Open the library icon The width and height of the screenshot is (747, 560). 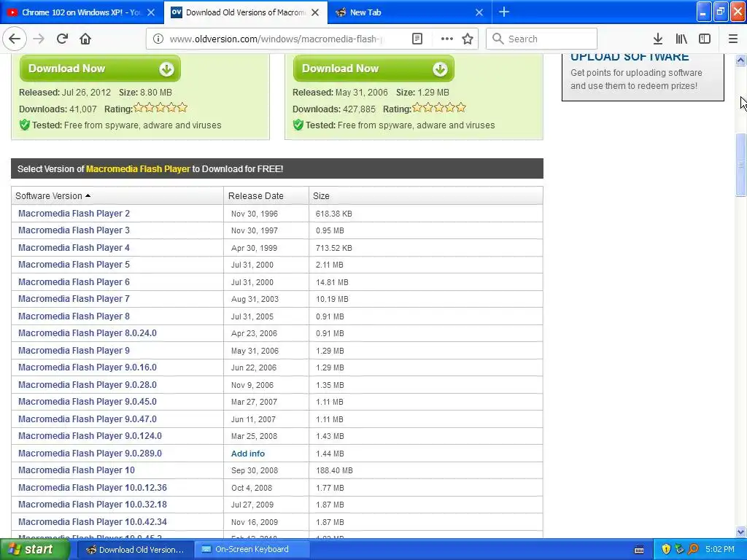[681, 39]
